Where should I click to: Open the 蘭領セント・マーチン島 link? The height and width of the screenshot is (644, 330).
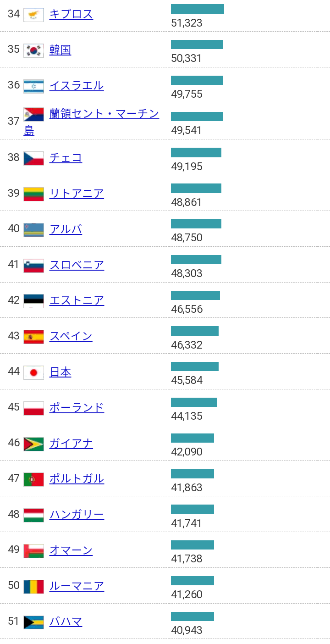point(92,122)
